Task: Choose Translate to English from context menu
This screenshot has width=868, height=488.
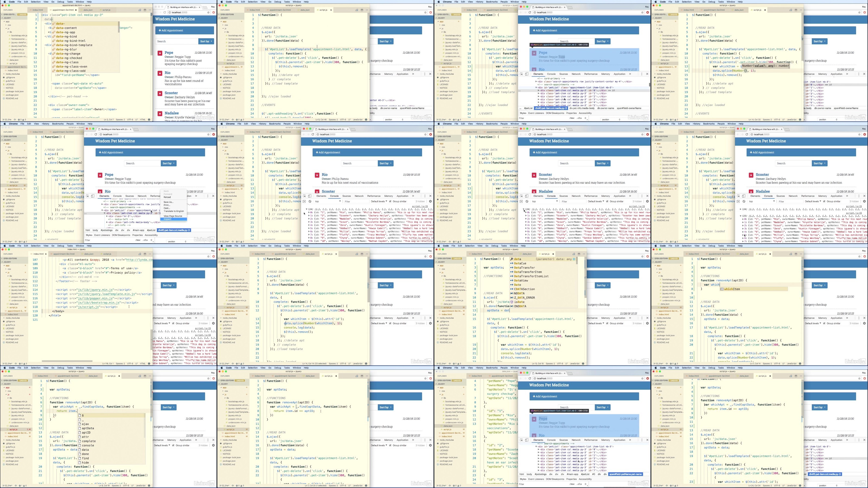Action: (x=174, y=211)
